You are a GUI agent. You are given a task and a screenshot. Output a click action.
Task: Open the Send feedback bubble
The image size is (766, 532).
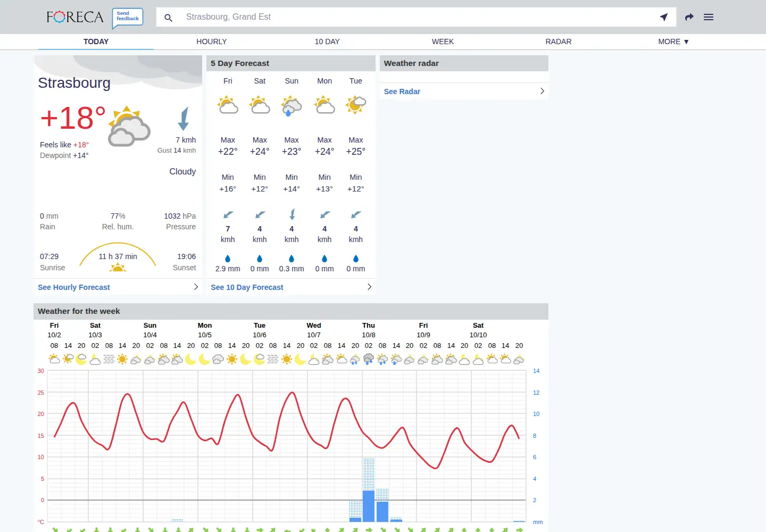(128, 18)
